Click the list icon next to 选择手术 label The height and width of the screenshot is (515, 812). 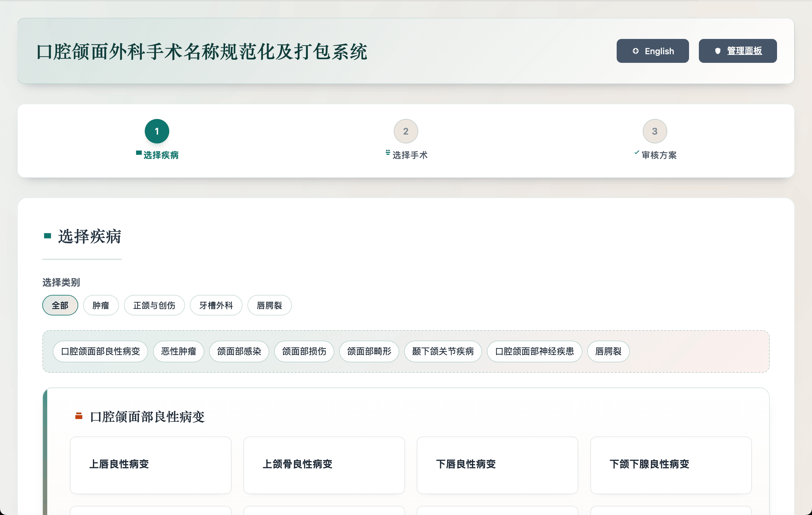click(x=388, y=153)
